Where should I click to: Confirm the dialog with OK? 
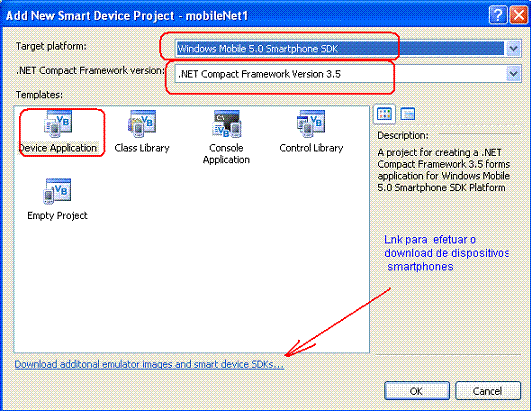[417, 391]
